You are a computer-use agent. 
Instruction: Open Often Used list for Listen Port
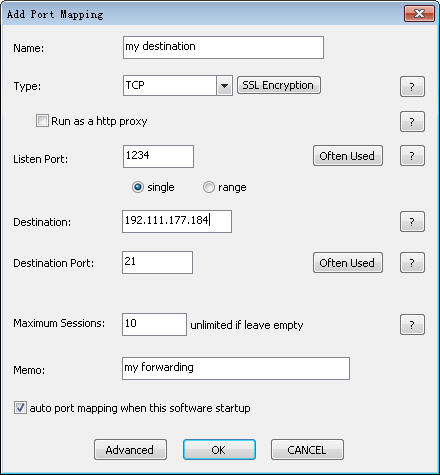[x=348, y=156]
